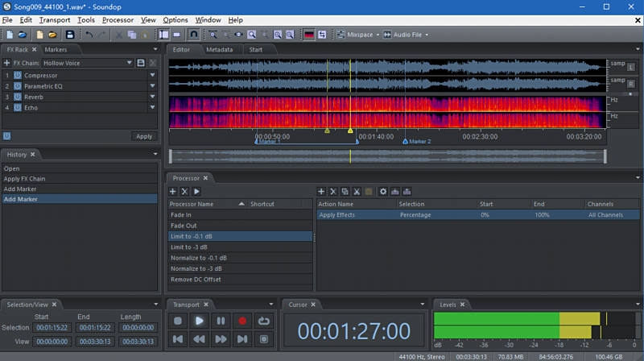Bypass the Reverb effect power toggle
Screen dimensions: 644x361
[x=17, y=97]
